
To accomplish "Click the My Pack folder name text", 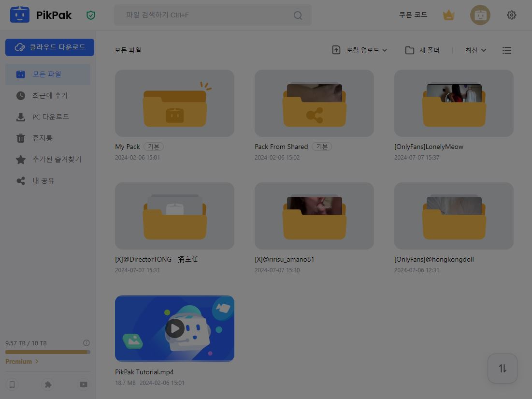I will click(x=127, y=147).
